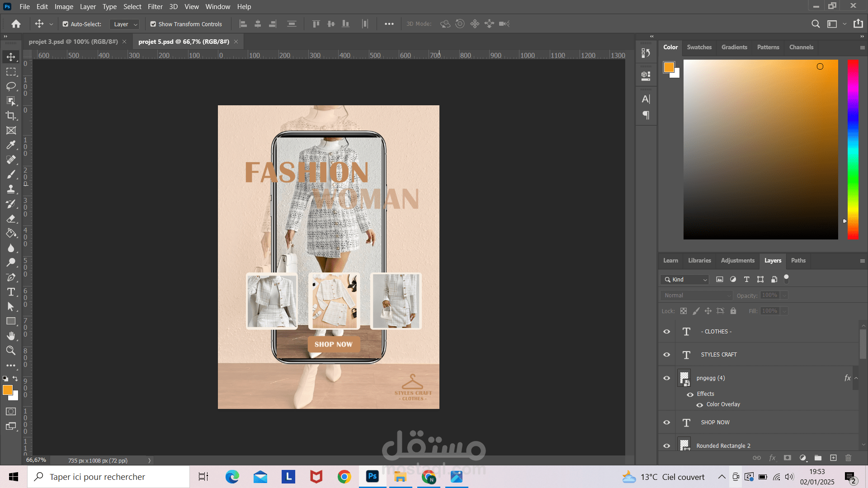
Task: Switch to the Swatches tab
Action: [699, 47]
